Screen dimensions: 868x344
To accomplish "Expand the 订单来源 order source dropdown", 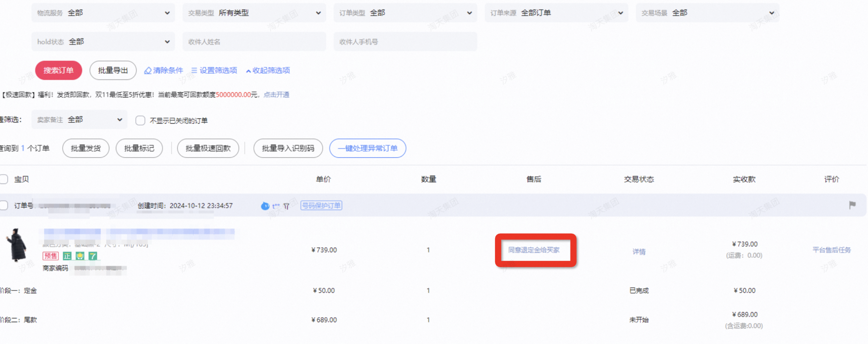I will [x=556, y=13].
